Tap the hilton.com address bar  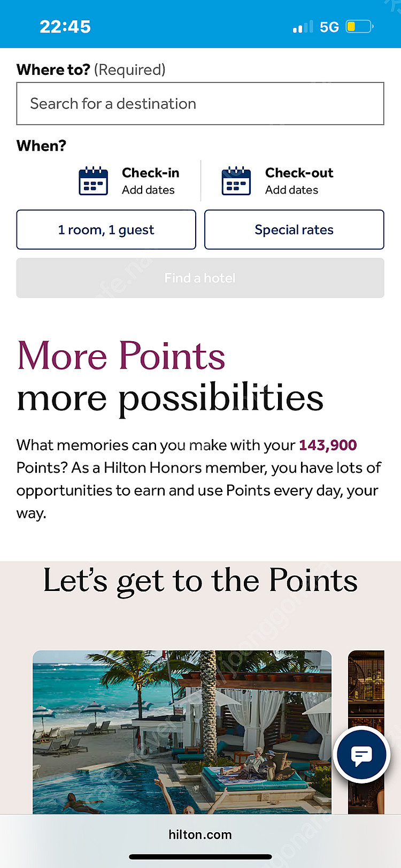coord(200,835)
